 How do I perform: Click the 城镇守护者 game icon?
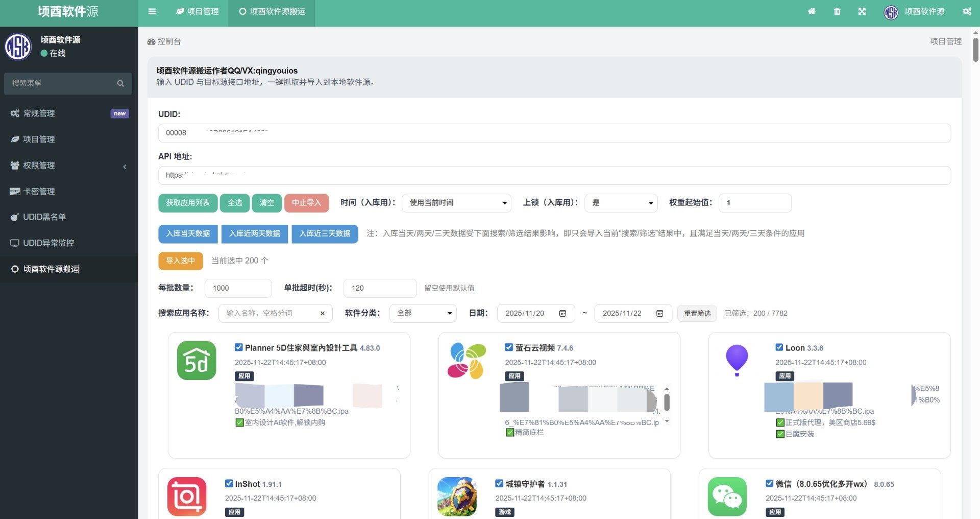457,497
